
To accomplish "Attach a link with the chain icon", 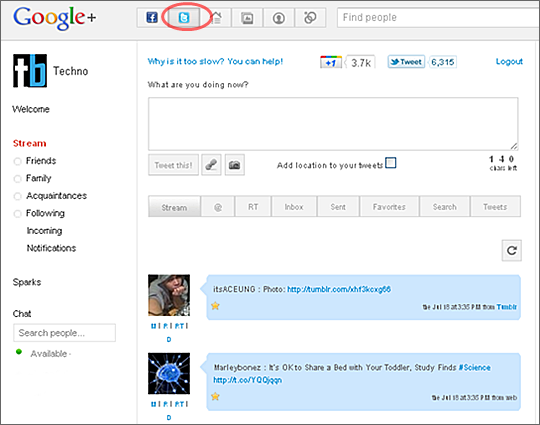I will [x=211, y=165].
